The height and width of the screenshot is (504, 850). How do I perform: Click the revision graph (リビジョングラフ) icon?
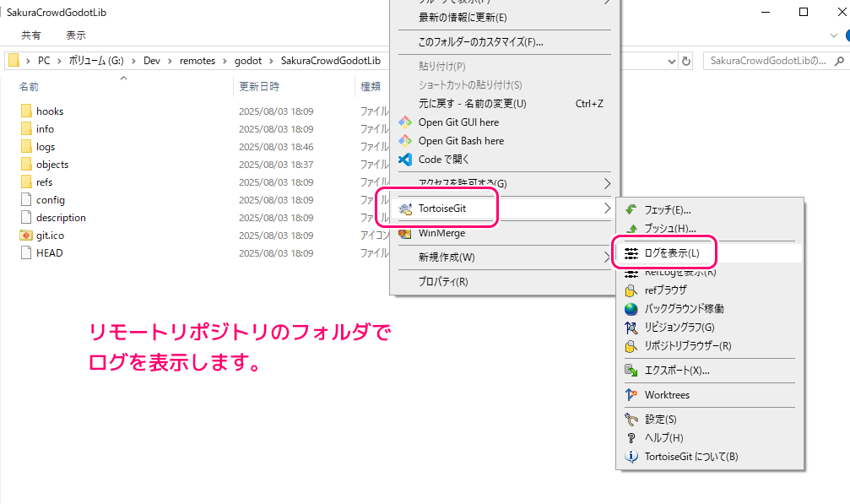(x=631, y=328)
